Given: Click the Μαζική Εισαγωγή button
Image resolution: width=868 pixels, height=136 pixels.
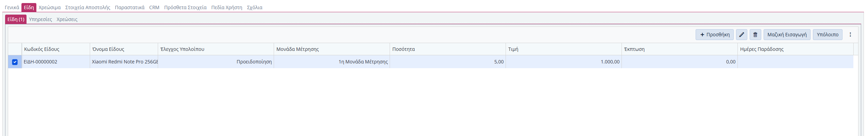Looking at the screenshot, I should pos(787,35).
